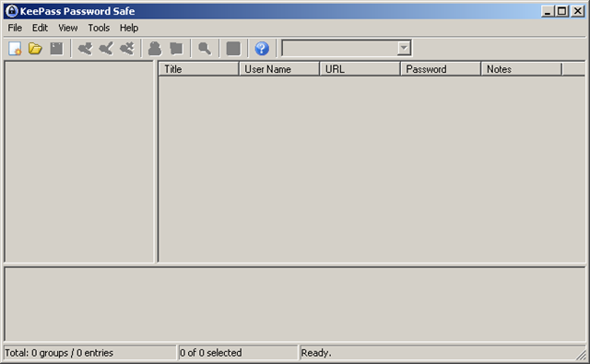This screenshot has width=590, height=364.
Task: Maximize the KeePass window
Action: pos(561,11)
